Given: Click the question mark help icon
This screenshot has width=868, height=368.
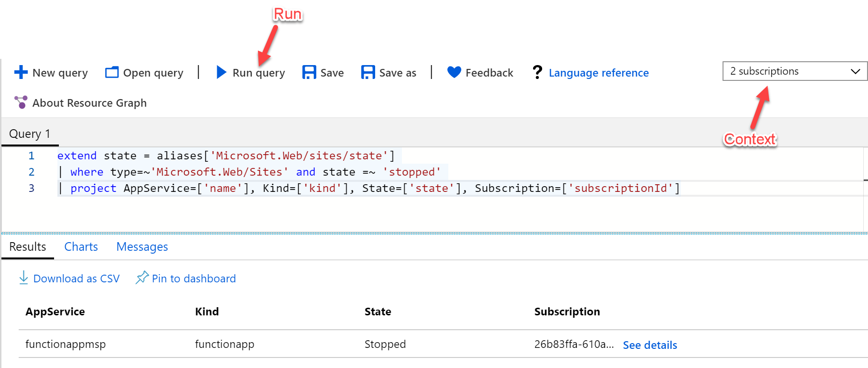Looking at the screenshot, I should click(x=537, y=72).
